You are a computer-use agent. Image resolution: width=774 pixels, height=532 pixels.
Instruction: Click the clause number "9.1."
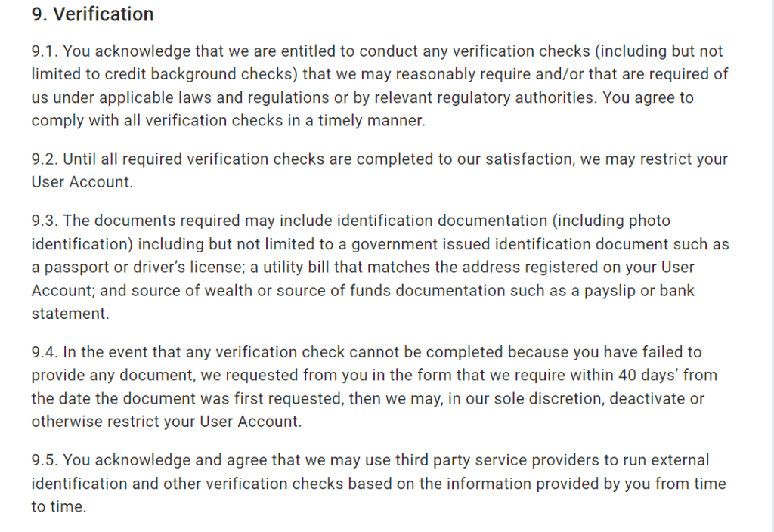coord(45,51)
